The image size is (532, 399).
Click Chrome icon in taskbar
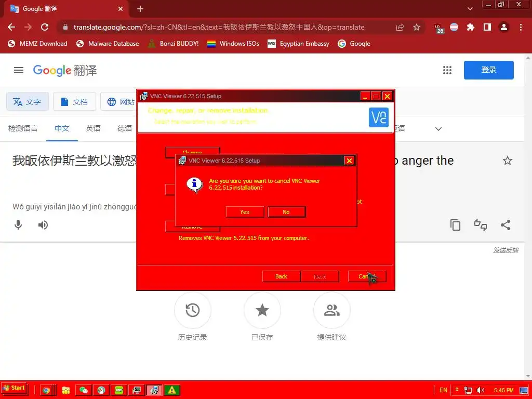click(x=46, y=391)
